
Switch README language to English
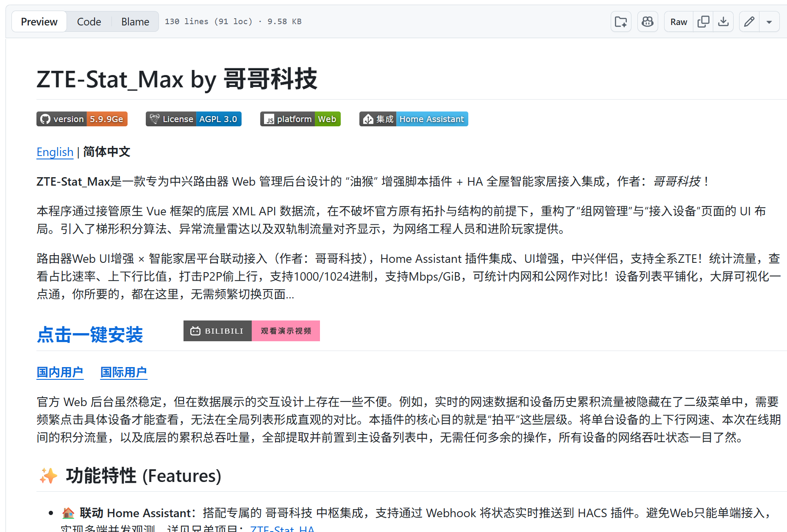55,152
